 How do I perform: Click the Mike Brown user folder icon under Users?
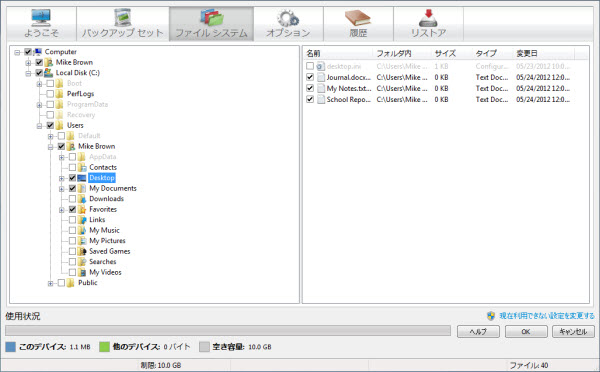pos(70,146)
